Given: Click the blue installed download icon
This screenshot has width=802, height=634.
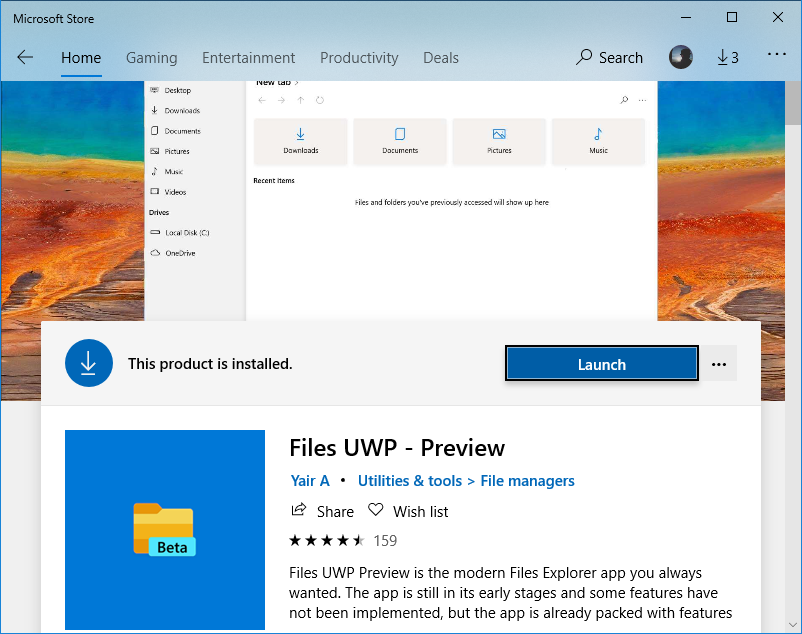Looking at the screenshot, I should 89,363.
